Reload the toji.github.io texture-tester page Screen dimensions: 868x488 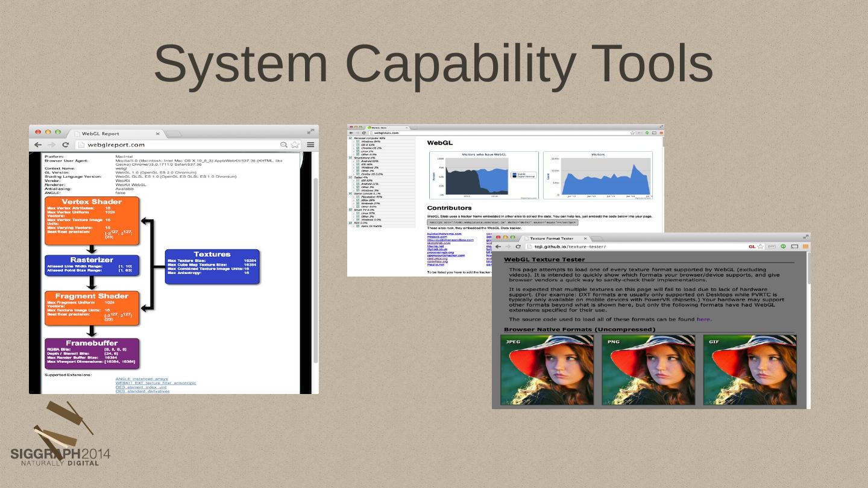pyautogui.click(x=518, y=247)
